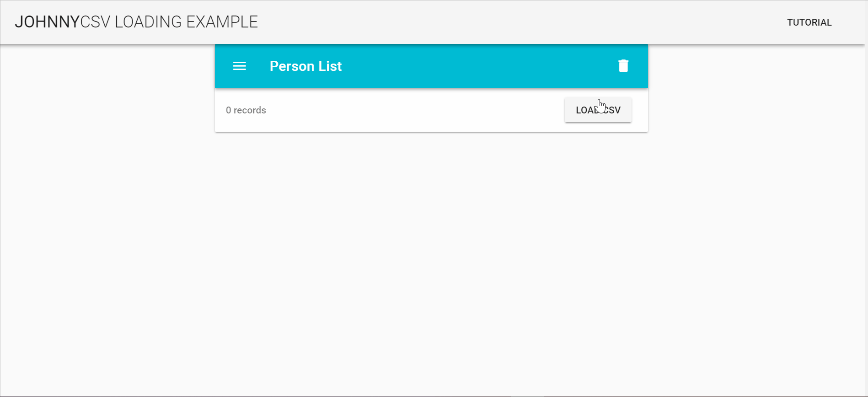Click the trash icon on the toolbar's right

click(x=623, y=65)
